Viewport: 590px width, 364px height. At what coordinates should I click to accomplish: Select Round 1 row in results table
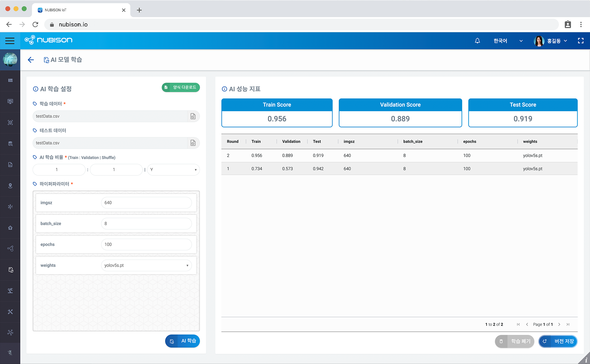point(399,169)
